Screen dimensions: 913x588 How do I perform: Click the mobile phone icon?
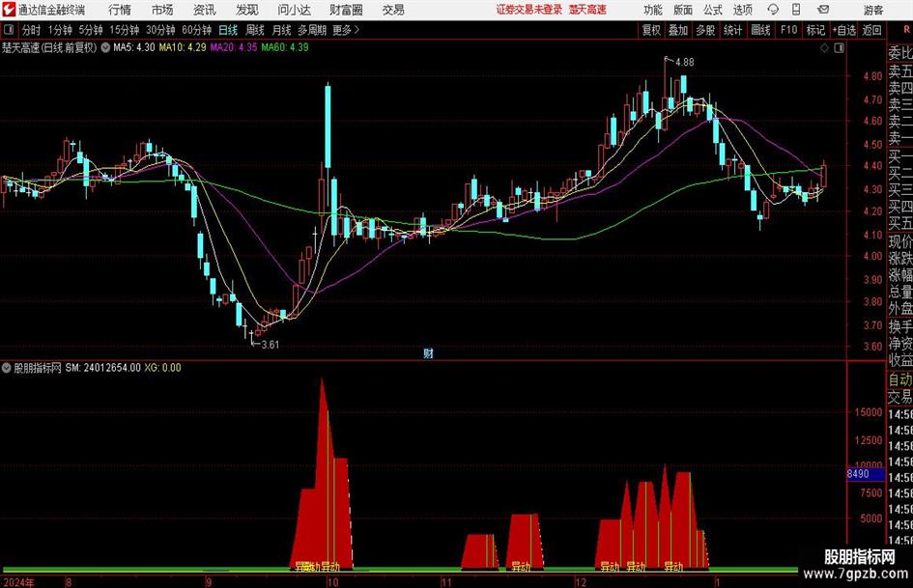coord(796,10)
